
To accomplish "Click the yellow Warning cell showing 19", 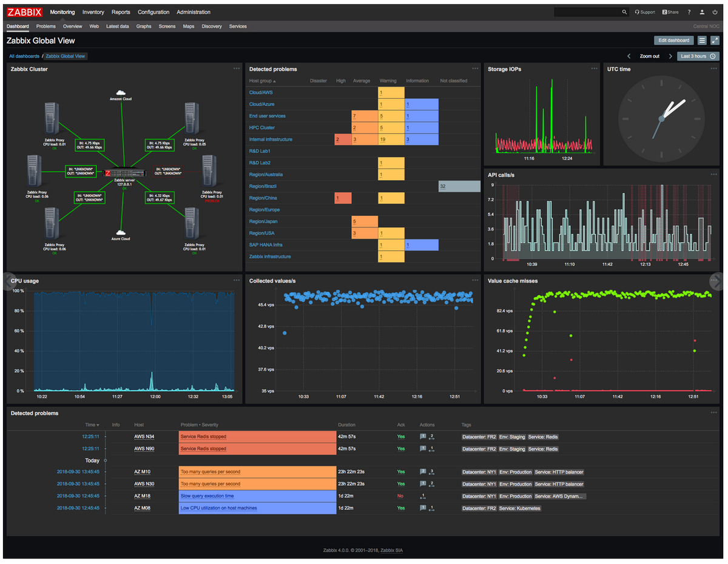I will tap(391, 139).
